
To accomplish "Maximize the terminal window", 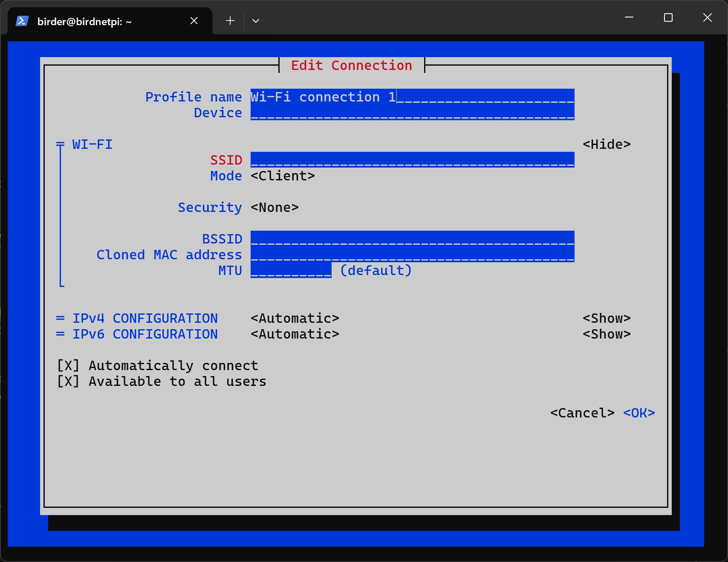I will click(x=668, y=17).
